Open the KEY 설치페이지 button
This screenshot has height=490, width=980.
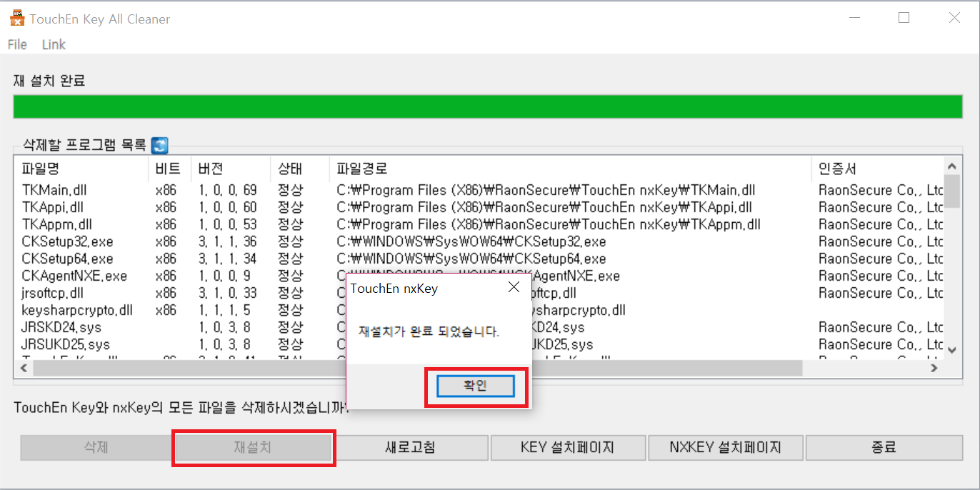pos(567,448)
